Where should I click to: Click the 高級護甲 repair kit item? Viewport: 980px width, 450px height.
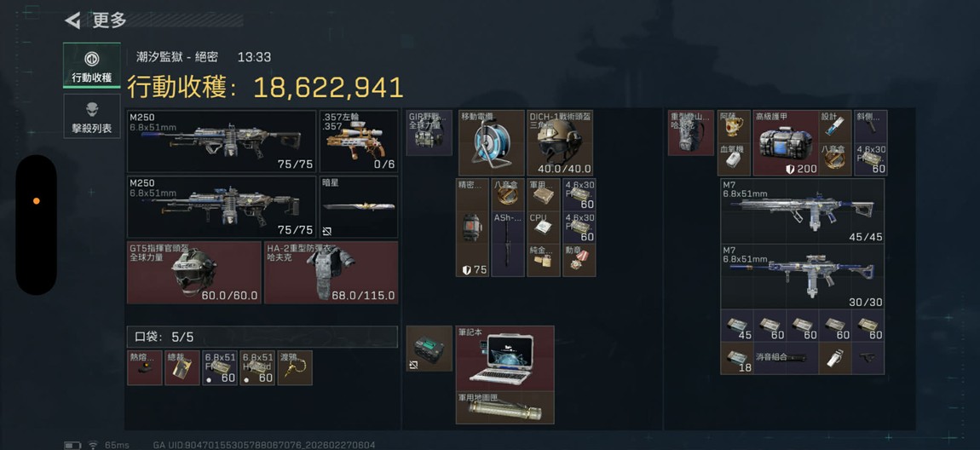(x=787, y=143)
